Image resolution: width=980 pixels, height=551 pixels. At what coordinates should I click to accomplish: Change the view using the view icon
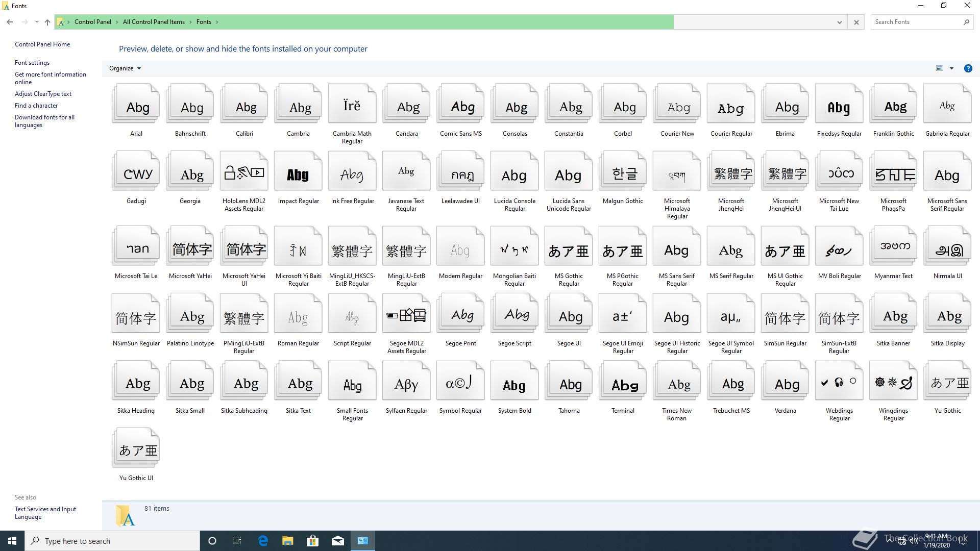940,68
